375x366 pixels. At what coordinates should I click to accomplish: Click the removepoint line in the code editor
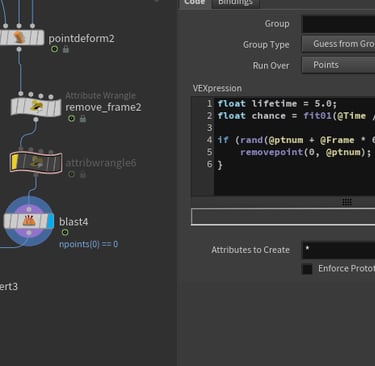(x=305, y=152)
